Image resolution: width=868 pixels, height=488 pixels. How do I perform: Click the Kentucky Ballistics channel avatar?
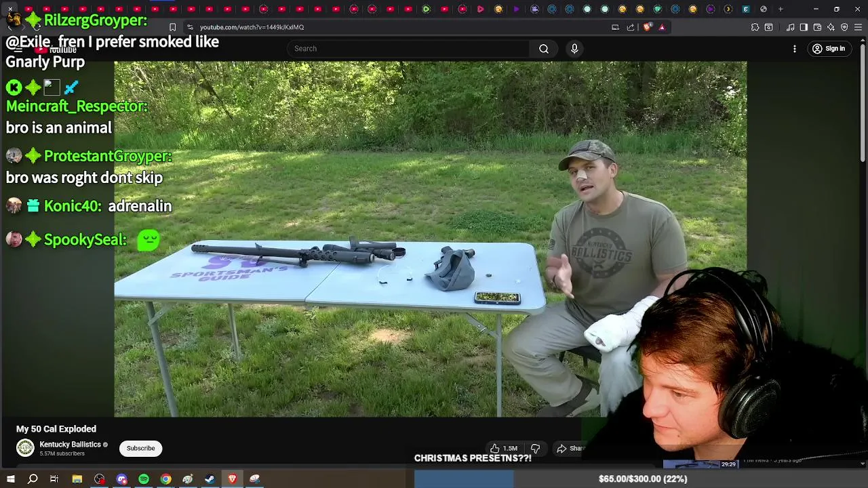[x=25, y=448]
